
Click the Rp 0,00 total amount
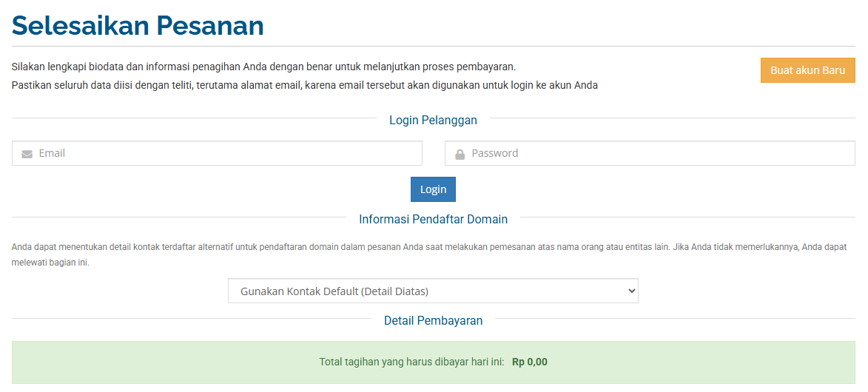(x=530, y=362)
